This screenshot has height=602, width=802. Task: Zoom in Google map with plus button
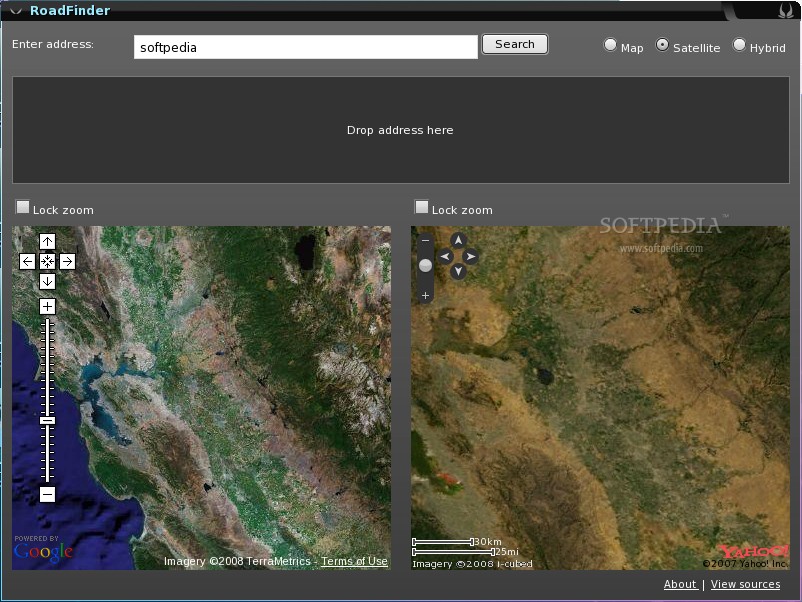click(47, 306)
